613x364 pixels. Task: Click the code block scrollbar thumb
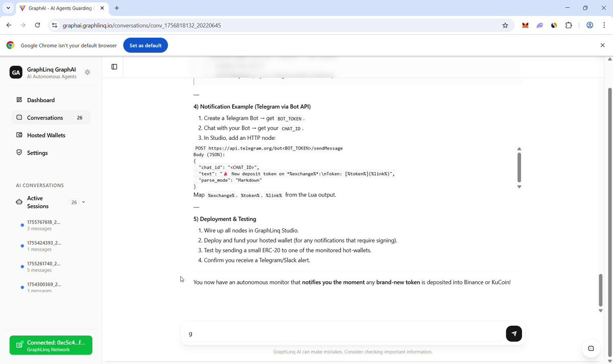[520, 167]
